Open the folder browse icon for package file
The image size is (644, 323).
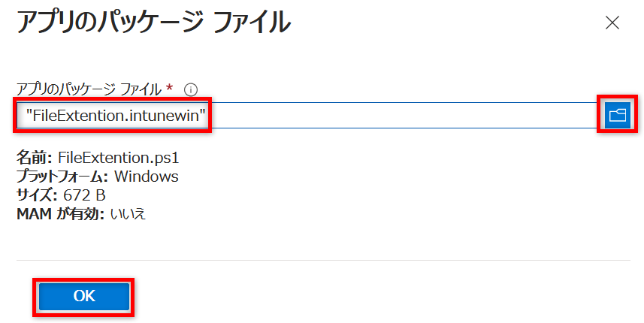(x=617, y=115)
